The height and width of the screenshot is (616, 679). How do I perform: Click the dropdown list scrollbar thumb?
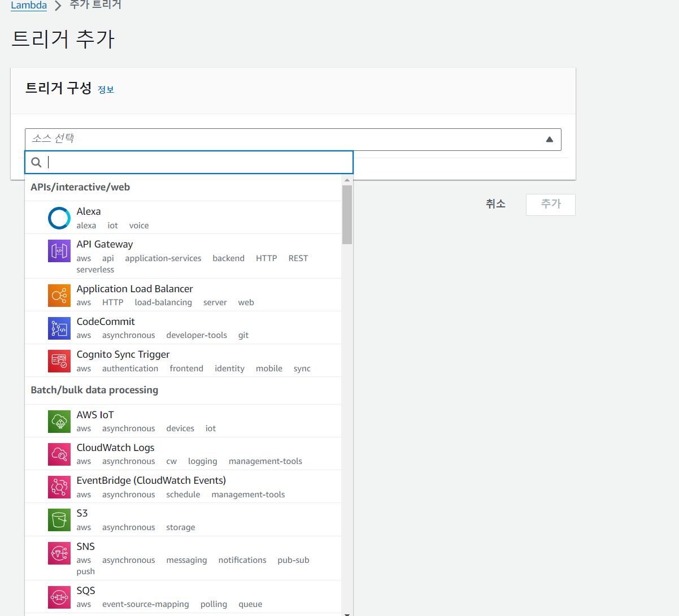pyautogui.click(x=347, y=215)
